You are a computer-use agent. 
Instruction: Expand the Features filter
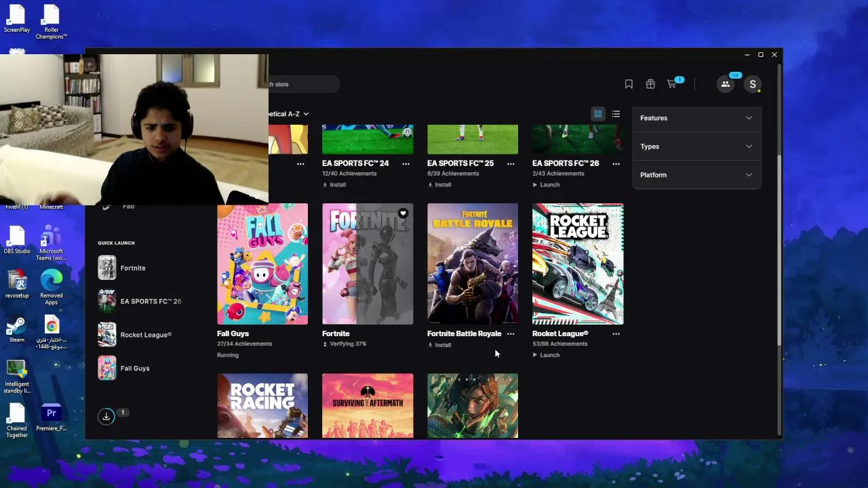pos(696,118)
